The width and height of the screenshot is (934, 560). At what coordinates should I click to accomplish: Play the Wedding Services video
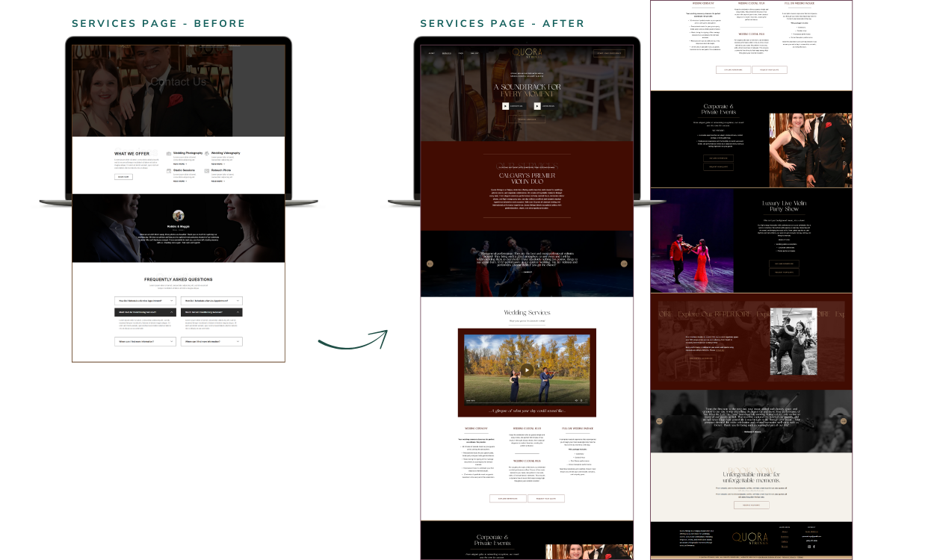click(x=527, y=370)
